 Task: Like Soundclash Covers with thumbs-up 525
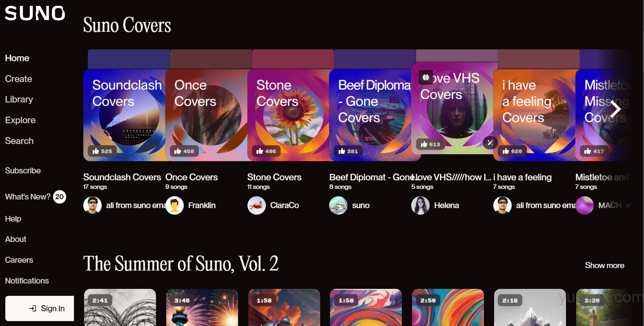tap(103, 151)
